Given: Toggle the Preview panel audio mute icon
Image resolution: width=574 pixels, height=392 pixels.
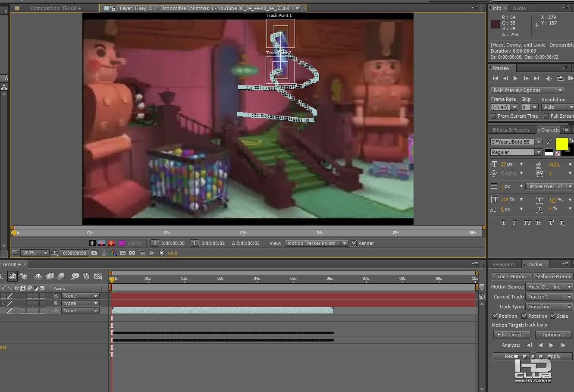Looking at the screenshot, I should pos(549,78).
